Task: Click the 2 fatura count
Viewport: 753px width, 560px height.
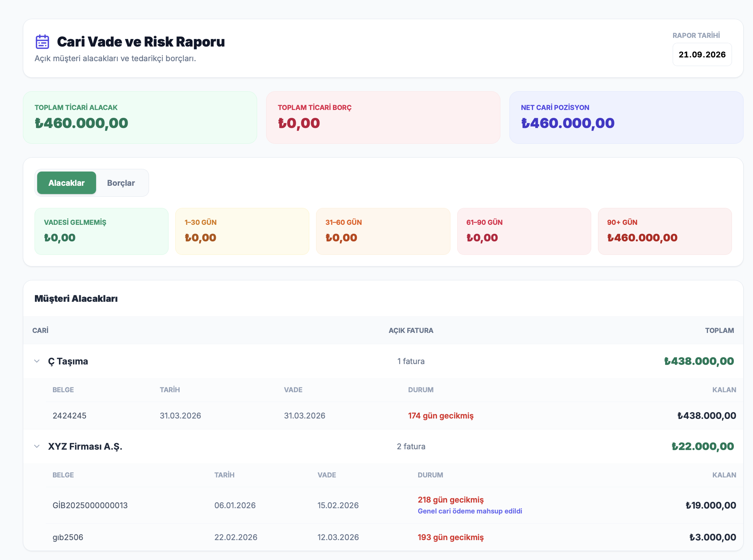Action: (411, 446)
